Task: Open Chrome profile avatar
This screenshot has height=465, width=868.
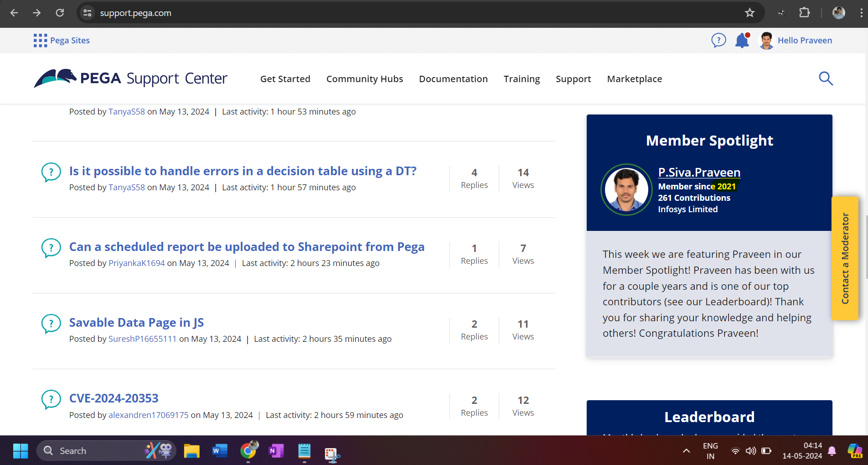Action: click(838, 13)
